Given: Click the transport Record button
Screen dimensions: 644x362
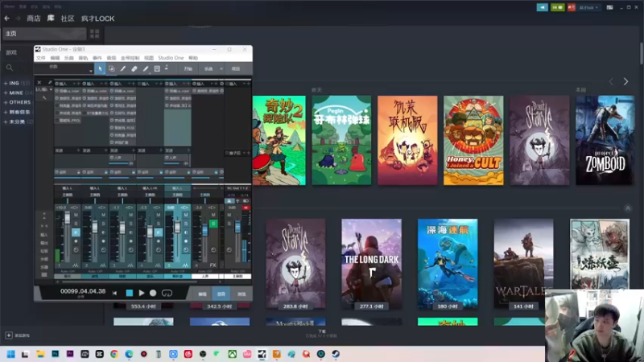Looking at the screenshot, I should click(153, 293).
